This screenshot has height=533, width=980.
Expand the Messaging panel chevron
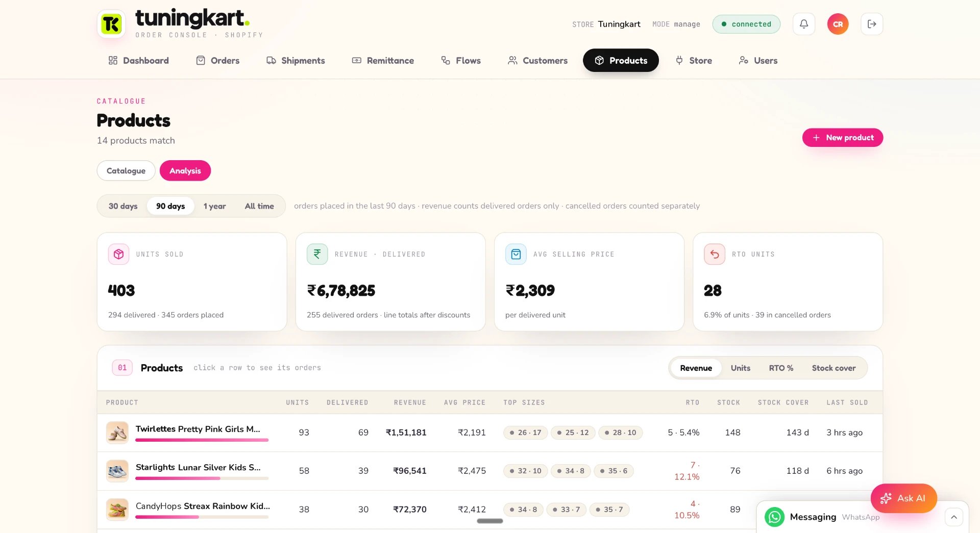(x=953, y=517)
